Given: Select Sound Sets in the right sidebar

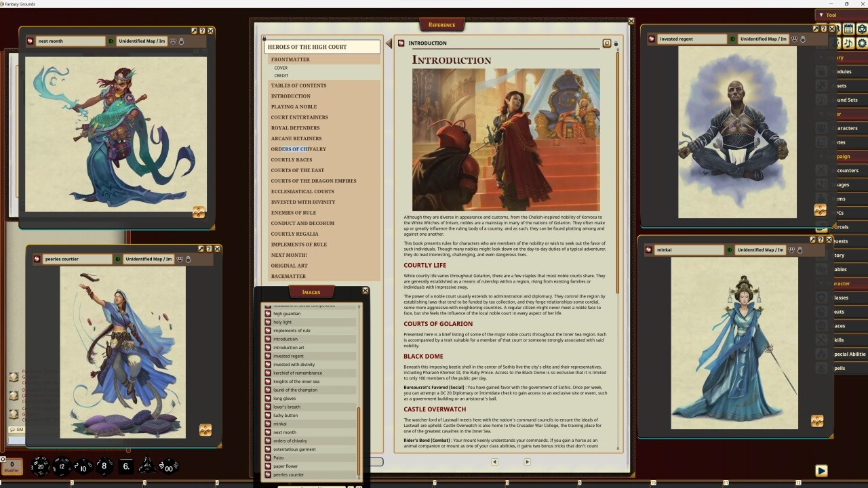Looking at the screenshot, I should [848, 100].
